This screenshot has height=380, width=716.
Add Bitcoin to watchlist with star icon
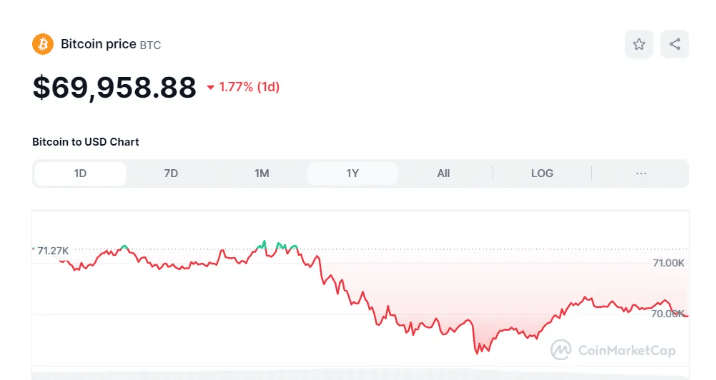pos(639,44)
